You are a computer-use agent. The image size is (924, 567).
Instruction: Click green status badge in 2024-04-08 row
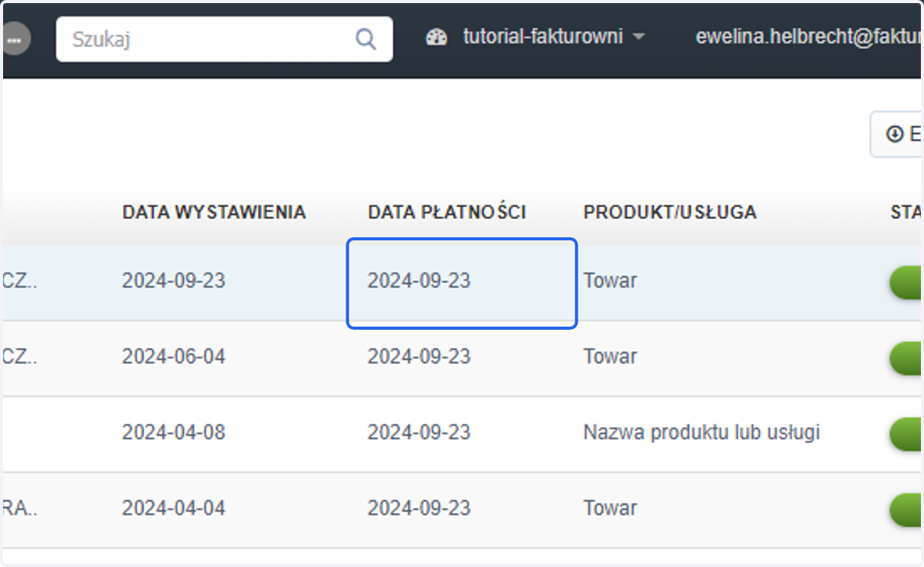[906, 434]
